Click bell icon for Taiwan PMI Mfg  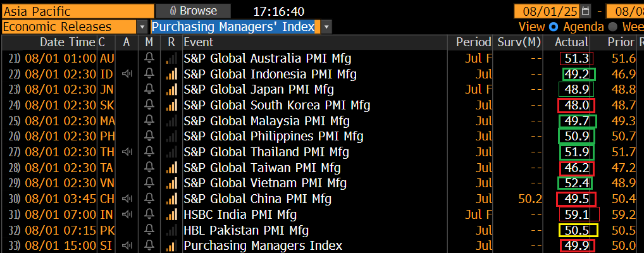tap(149, 168)
